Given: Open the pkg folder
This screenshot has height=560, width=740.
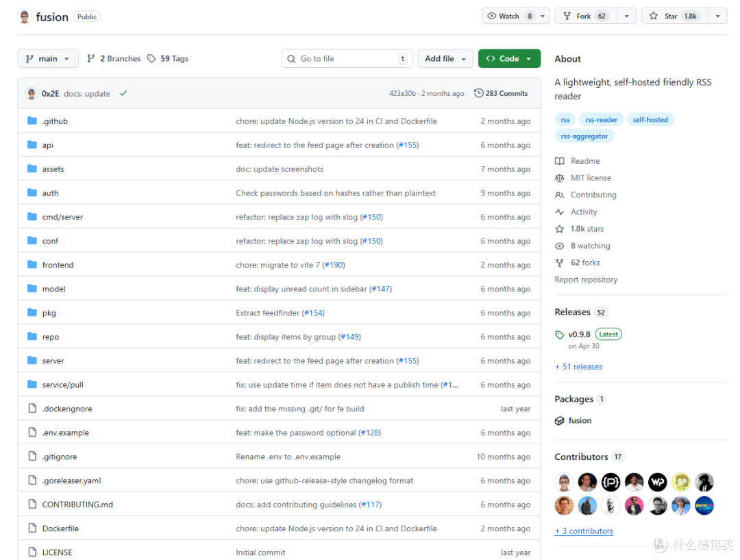Looking at the screenshot, I should tap(49, 313).
